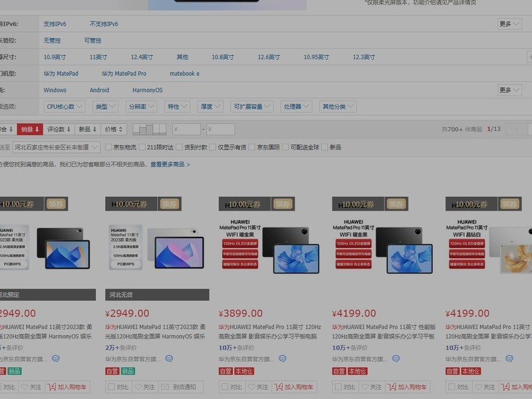Filter screen size 10.9英寸
The height and width of the screenshot is (399, 532).
click(55, 57)
